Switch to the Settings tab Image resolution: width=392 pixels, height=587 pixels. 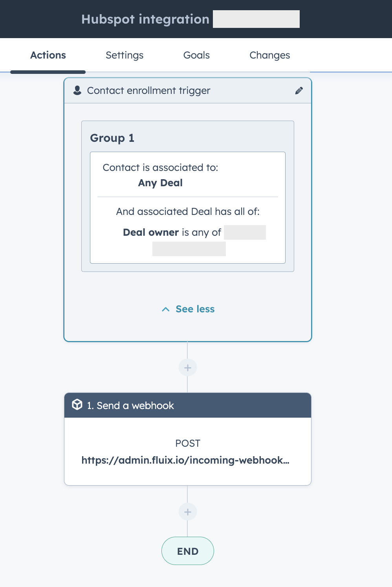click(124, 55)
